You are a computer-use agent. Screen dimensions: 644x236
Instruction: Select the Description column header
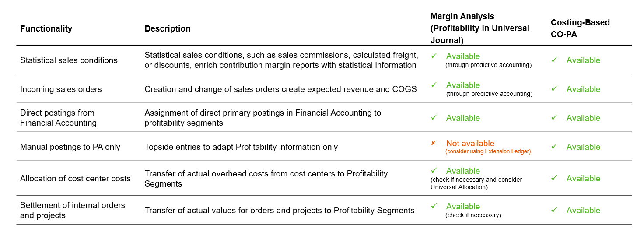coord(168,28)
